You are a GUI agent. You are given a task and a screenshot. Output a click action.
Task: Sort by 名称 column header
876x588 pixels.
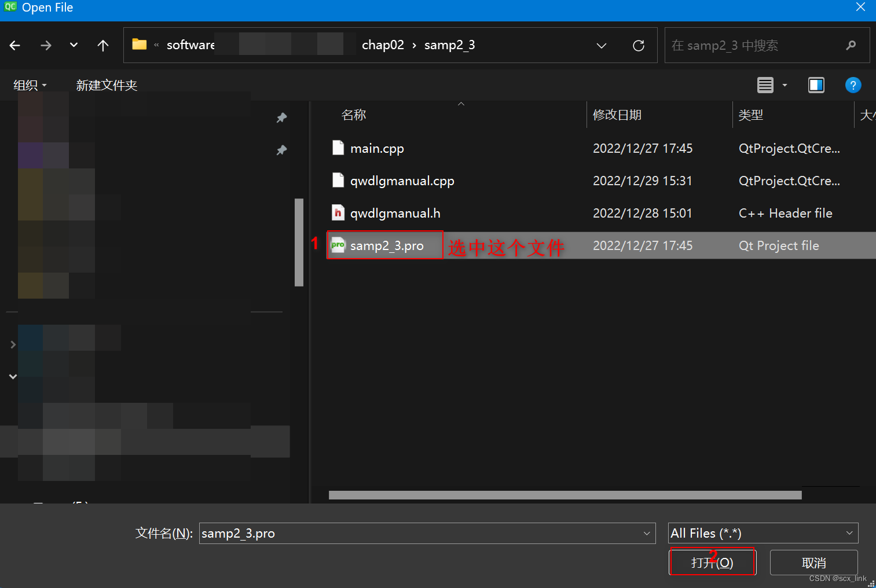[x=354, y=115]
